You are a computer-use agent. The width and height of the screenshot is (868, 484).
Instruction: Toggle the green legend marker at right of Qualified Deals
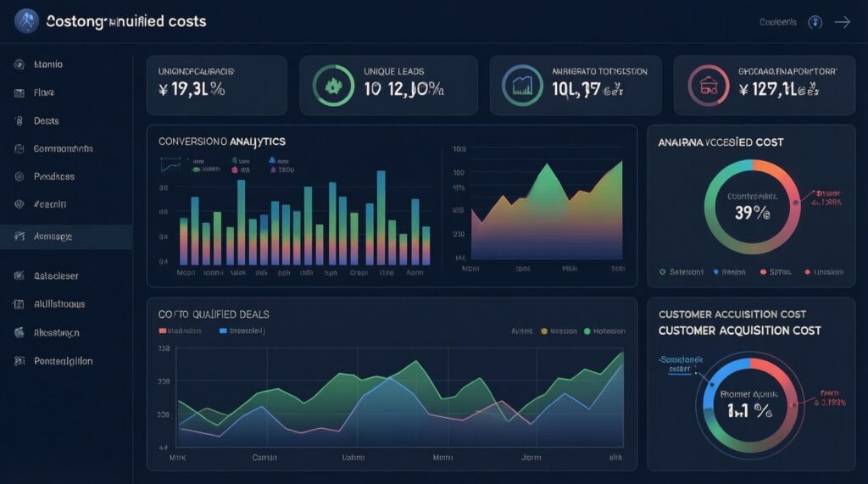(587, 331)
